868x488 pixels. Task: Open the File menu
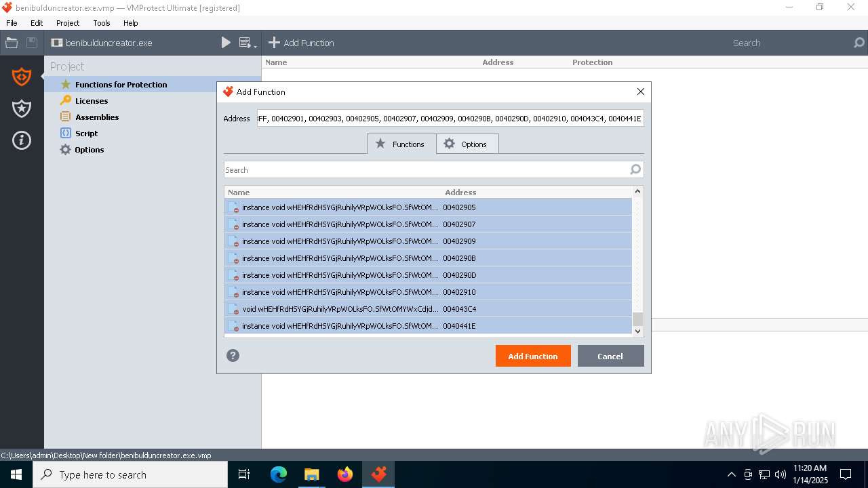[x=12, y=23]
